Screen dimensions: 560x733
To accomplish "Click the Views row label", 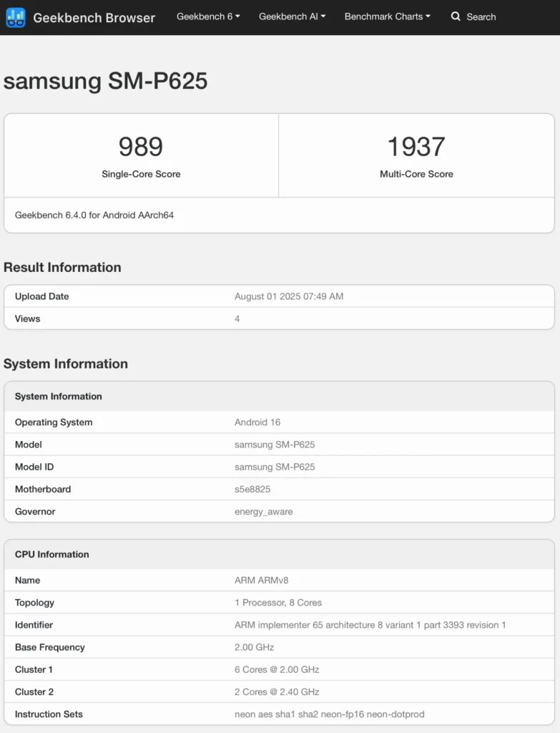I will click(x=28, y=319).
